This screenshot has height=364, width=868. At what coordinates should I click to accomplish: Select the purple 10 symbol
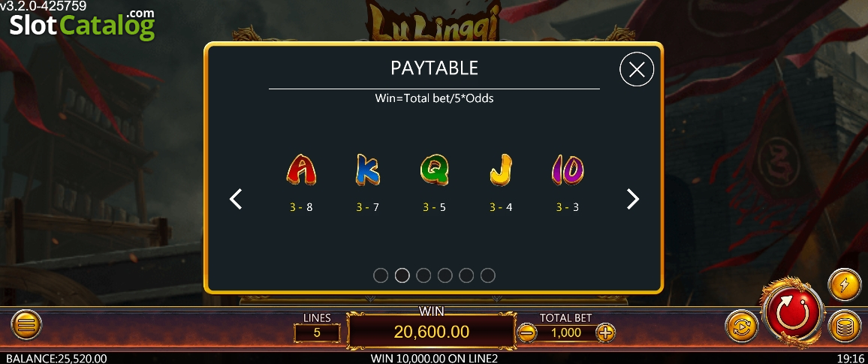point(568,170)
